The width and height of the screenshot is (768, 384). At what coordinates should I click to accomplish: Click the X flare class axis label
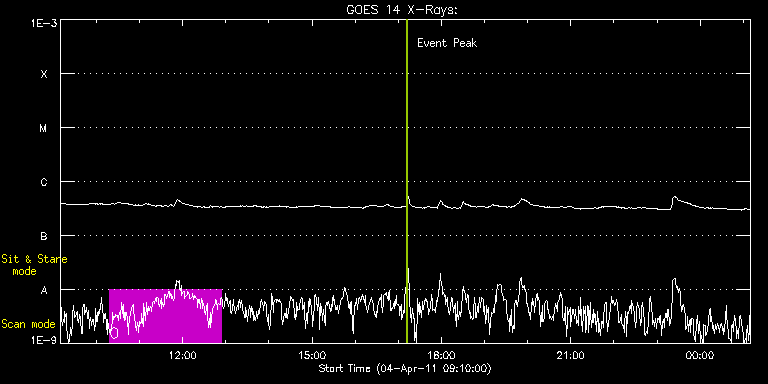point(45,74)
